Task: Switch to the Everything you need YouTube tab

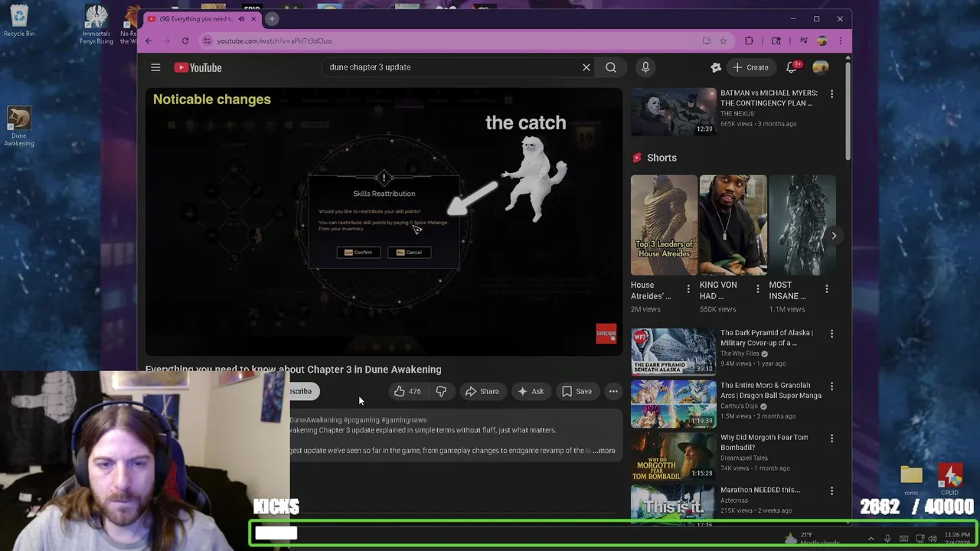Action: (x=195, y=18)
